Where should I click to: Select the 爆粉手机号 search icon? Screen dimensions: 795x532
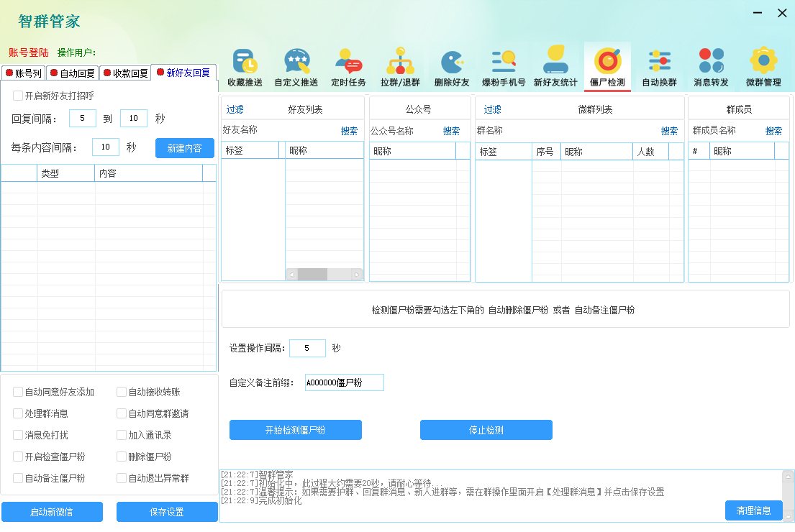pyautogui.click(x=504, y=62)
